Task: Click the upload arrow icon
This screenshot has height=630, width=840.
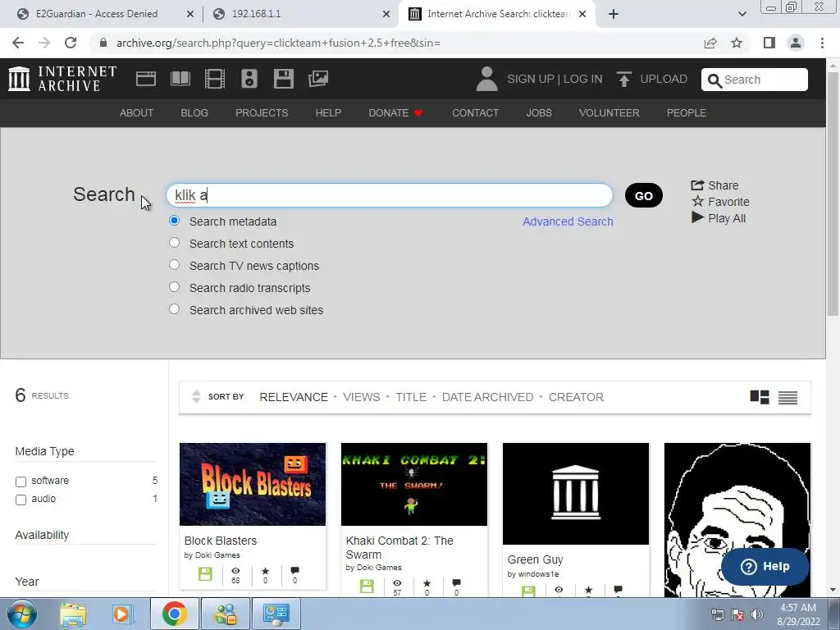Action: click(623, 80)
